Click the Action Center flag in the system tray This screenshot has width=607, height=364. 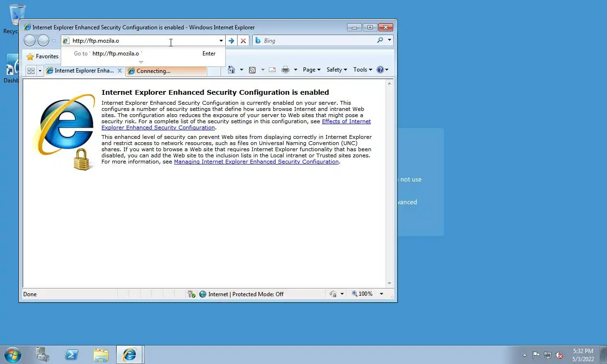[x=536, y=355]
